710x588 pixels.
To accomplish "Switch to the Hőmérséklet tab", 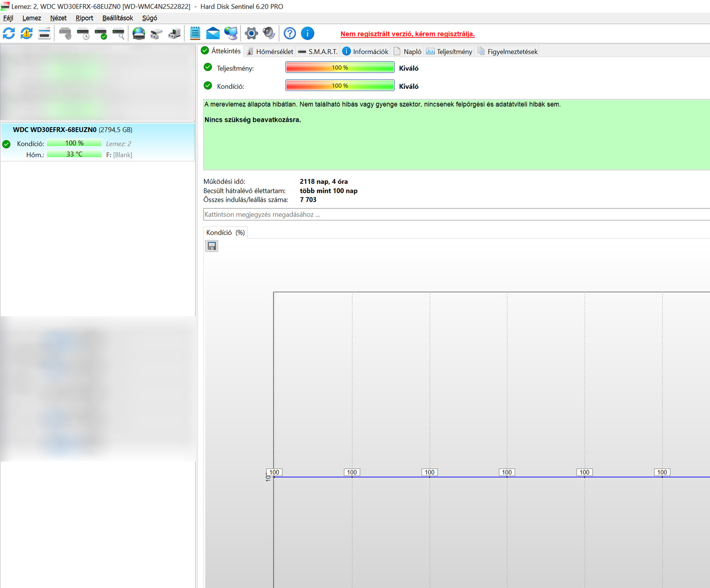I will coord(270,51).
